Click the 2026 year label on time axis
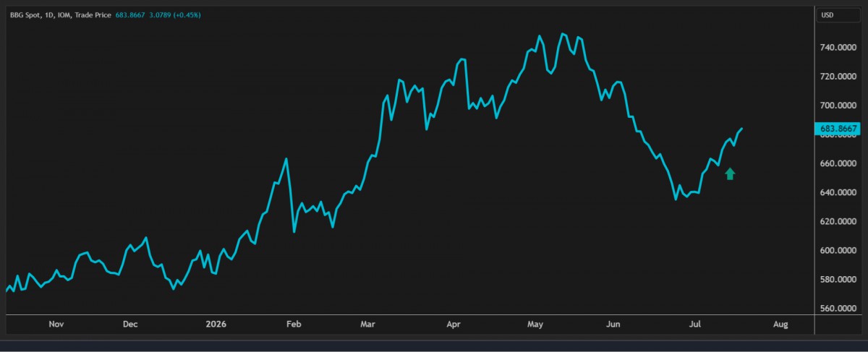The height and width of the screenshot is (352, 868). click(216, 325)
